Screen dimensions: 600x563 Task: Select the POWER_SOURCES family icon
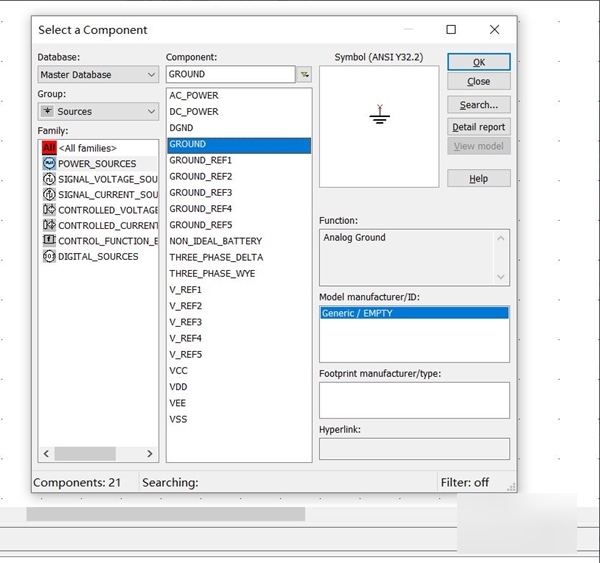click(49, 164)
